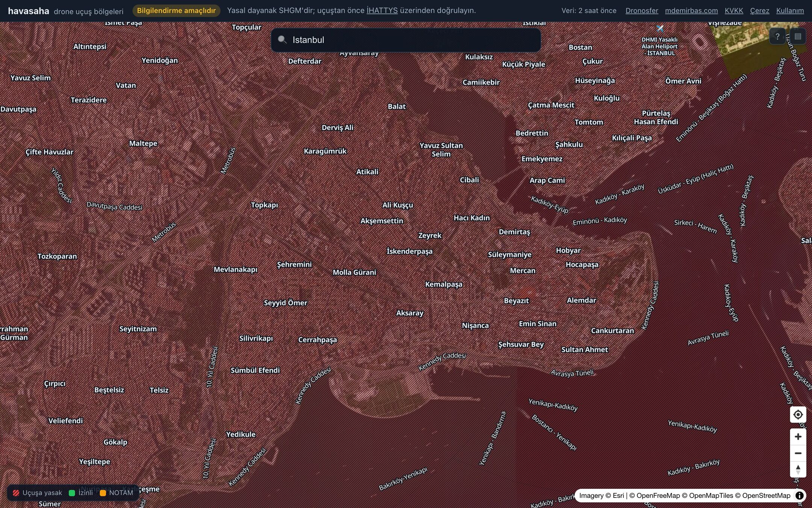Image resolution: width=812 pixels, height=508 pixels.
Task: Click the Cerrahpaşa map label
Action: coord(317,340)
